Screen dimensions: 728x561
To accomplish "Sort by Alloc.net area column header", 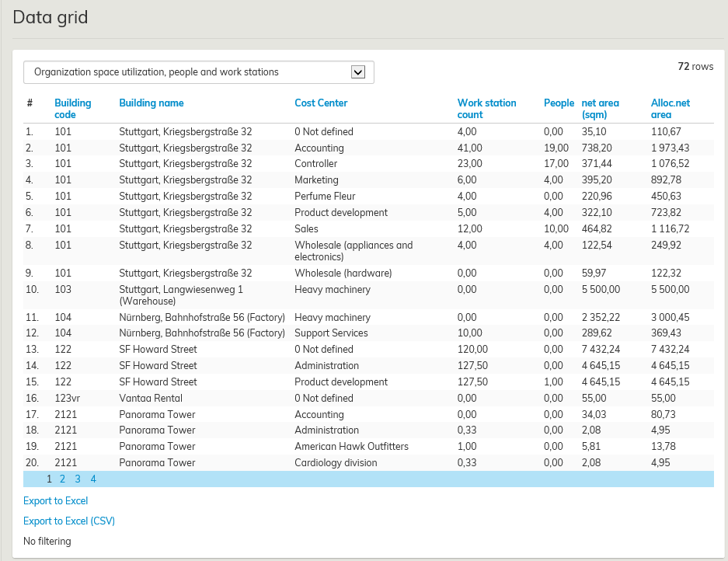I will tap(670, 108).
